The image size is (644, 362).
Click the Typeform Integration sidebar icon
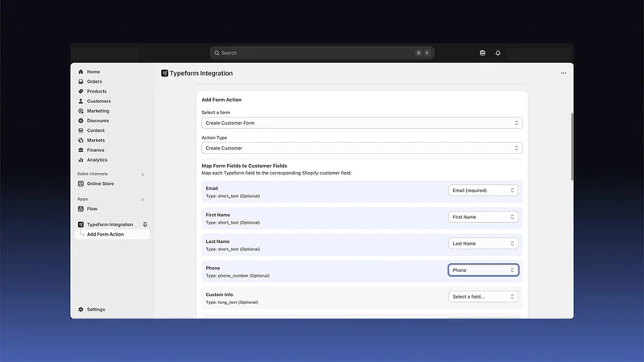click(80, 224)
